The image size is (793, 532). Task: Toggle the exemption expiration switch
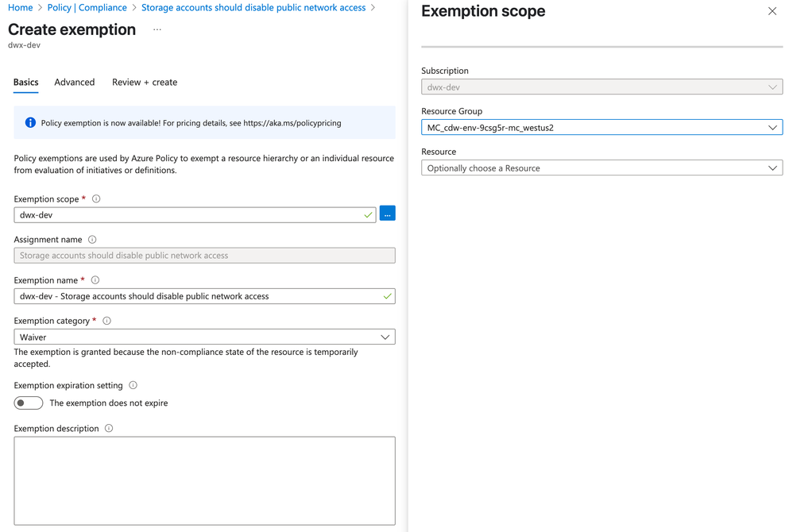click(29, 403)
